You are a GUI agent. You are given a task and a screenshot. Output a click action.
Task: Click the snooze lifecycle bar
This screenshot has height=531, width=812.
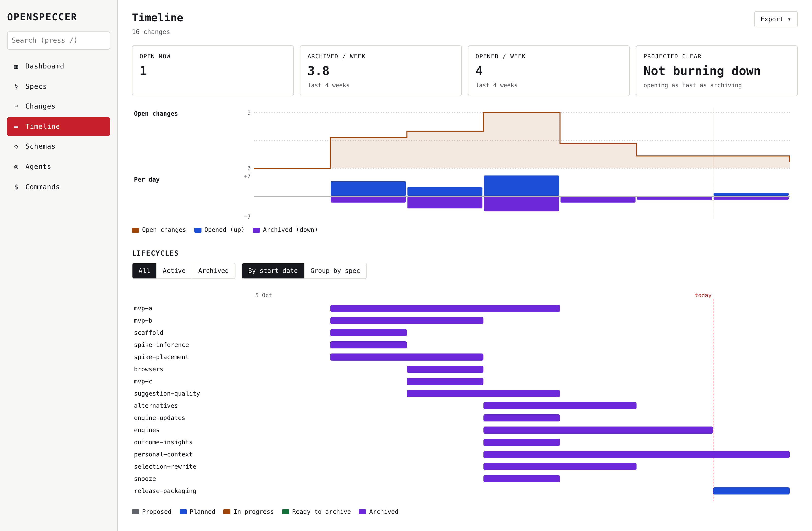pyautogui.click(x=522, y=479)
